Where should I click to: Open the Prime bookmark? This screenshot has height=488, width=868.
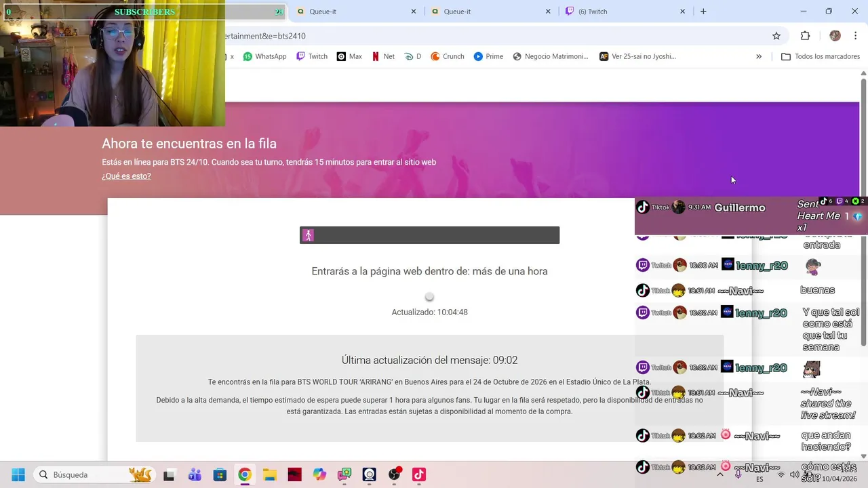click(488, 56)
